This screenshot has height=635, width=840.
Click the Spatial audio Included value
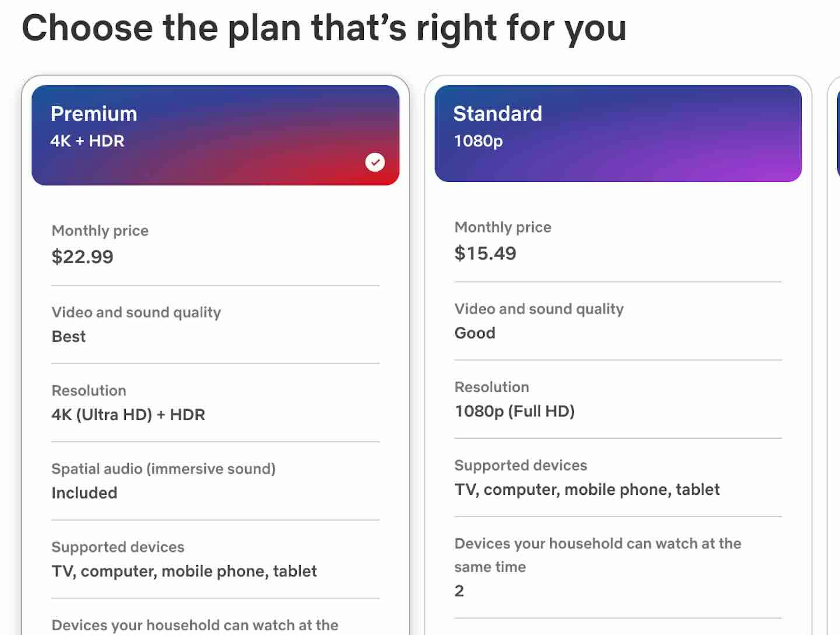pyautogui.click(x=84, y=493)
